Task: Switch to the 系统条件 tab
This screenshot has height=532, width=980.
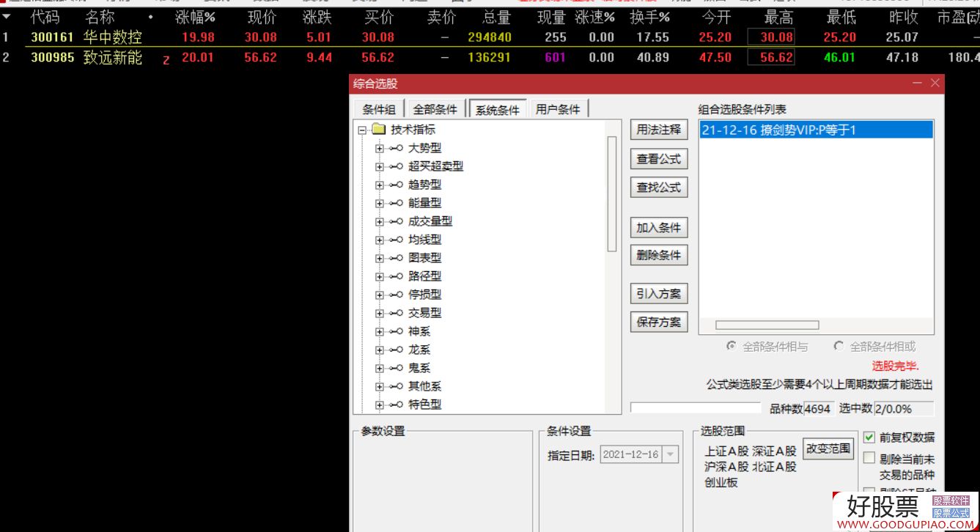Action: tap(498, 109)
